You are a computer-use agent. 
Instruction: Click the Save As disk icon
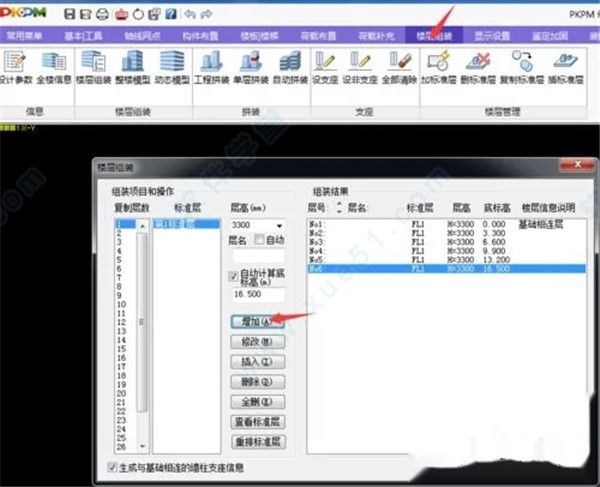(85, 14)
